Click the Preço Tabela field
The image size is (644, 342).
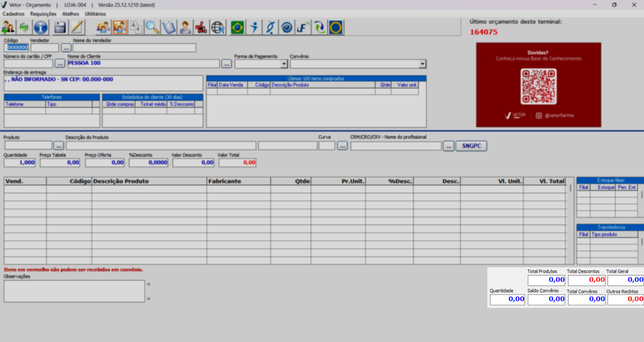60,163
